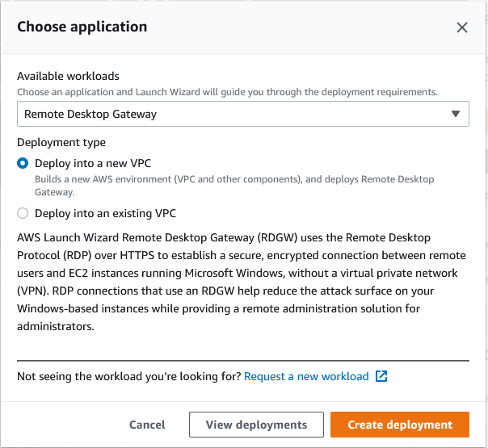Click the 'Not seeing the workload' text

pyautogui.click(x=128, y=376)
